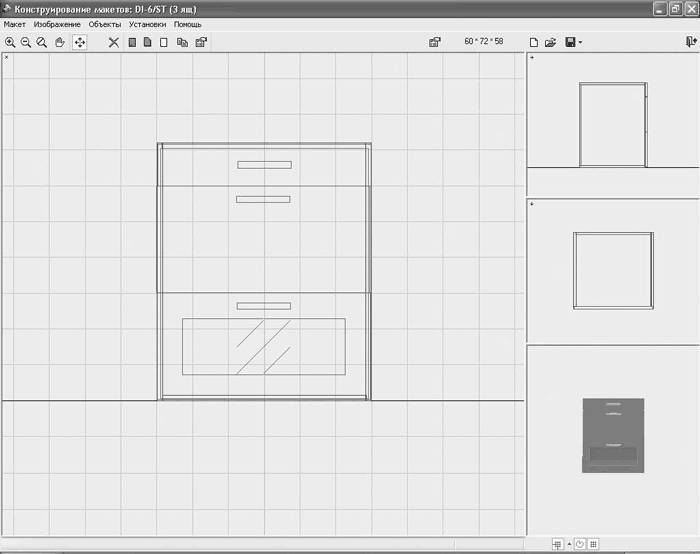Close the Конструирование макетов window
Screen dimensions: 700x554
[691, 9]
